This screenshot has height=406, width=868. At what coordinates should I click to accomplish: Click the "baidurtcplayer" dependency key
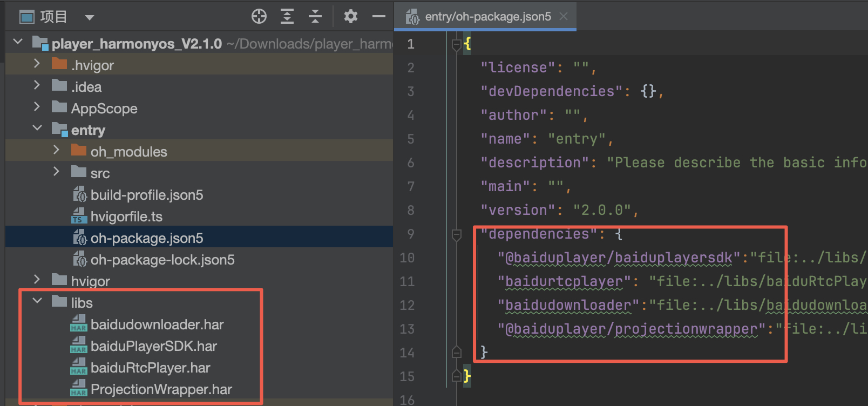pos(564,281)
